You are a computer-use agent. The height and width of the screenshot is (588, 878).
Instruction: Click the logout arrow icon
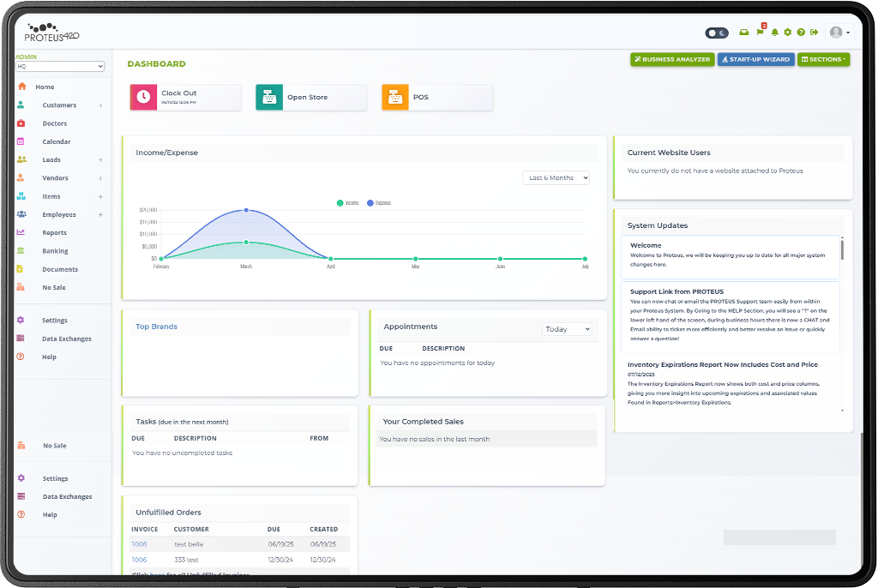coord(814,33)
